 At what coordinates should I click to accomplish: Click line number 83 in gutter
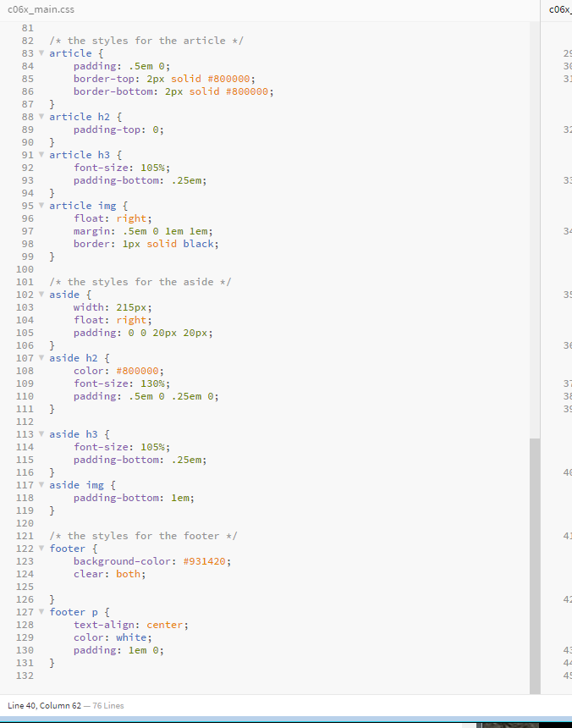point(27,53)
